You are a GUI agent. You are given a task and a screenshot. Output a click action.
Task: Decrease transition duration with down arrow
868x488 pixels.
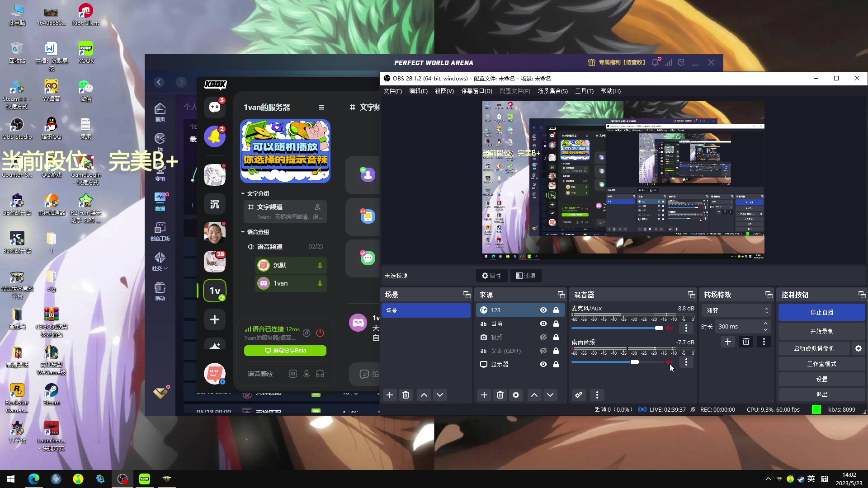coord(765,329)
